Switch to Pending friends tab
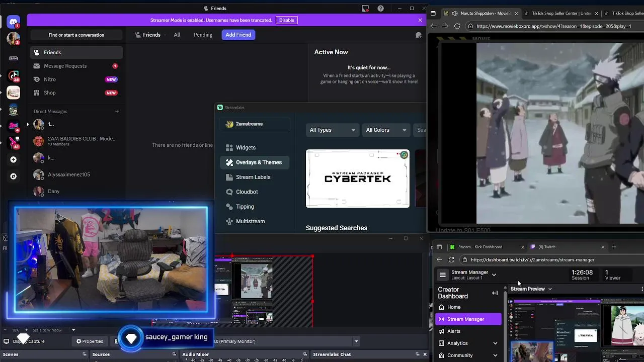 pos(203,35)
